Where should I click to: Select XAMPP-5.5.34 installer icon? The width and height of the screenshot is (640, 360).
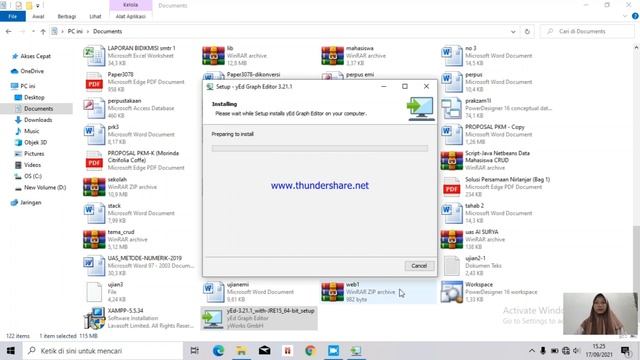[94, 318]
